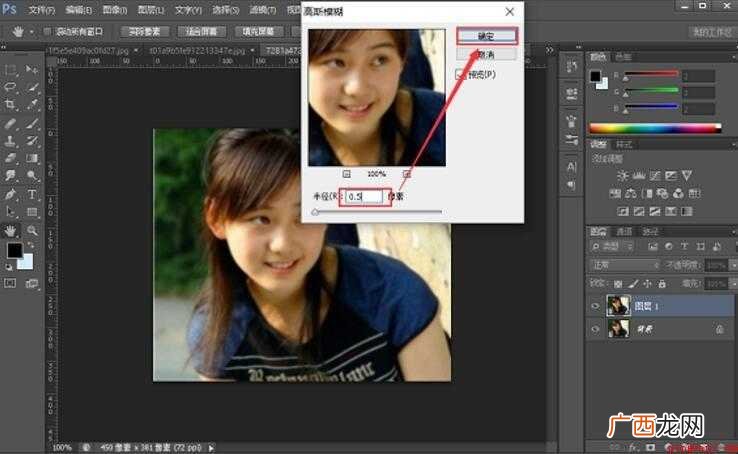Select the Rectangle shape tool

pos(32,212)
